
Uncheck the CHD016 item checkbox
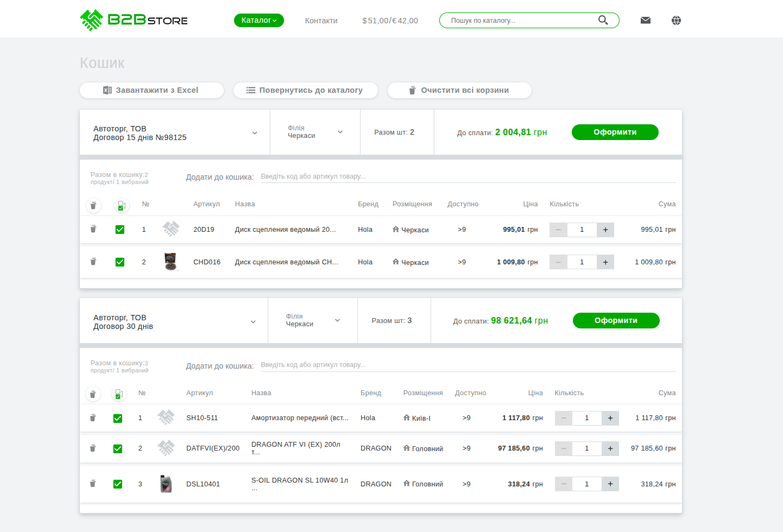pyautogui.click(x=120, y=262)
